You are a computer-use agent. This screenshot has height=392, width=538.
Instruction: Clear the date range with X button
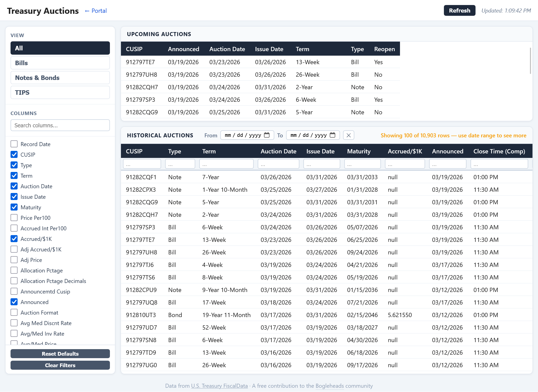349,135
